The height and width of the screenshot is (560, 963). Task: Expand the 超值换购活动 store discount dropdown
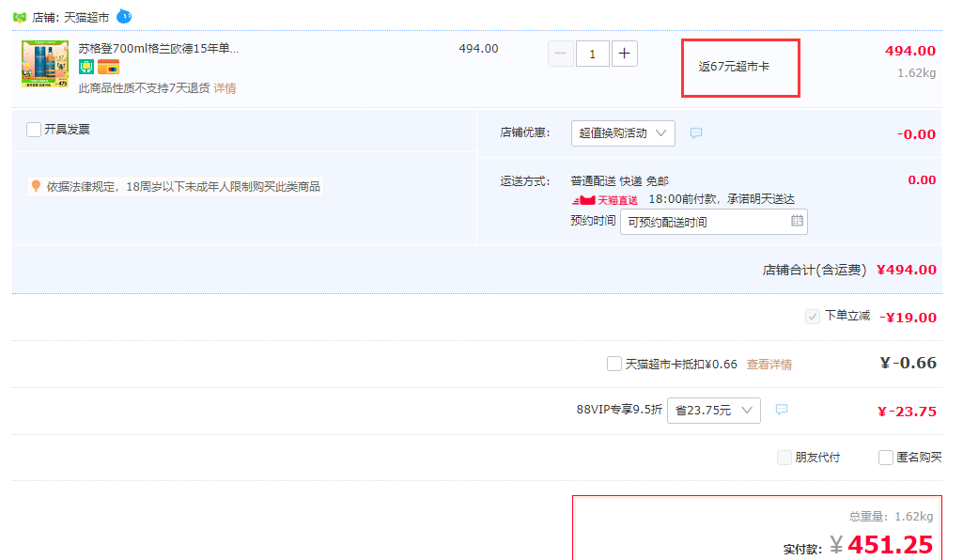point(623,133)
